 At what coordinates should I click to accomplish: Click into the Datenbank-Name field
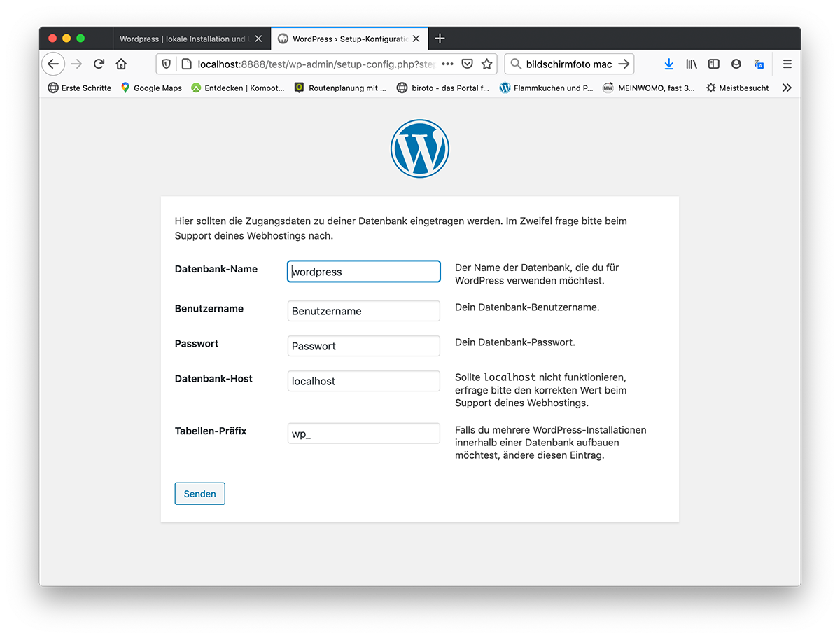tap(363, 272)
